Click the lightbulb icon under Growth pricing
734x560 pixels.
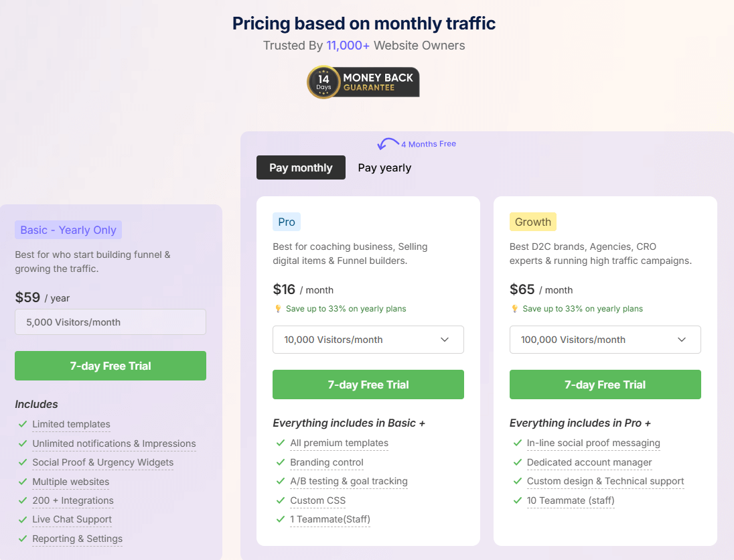516,309
